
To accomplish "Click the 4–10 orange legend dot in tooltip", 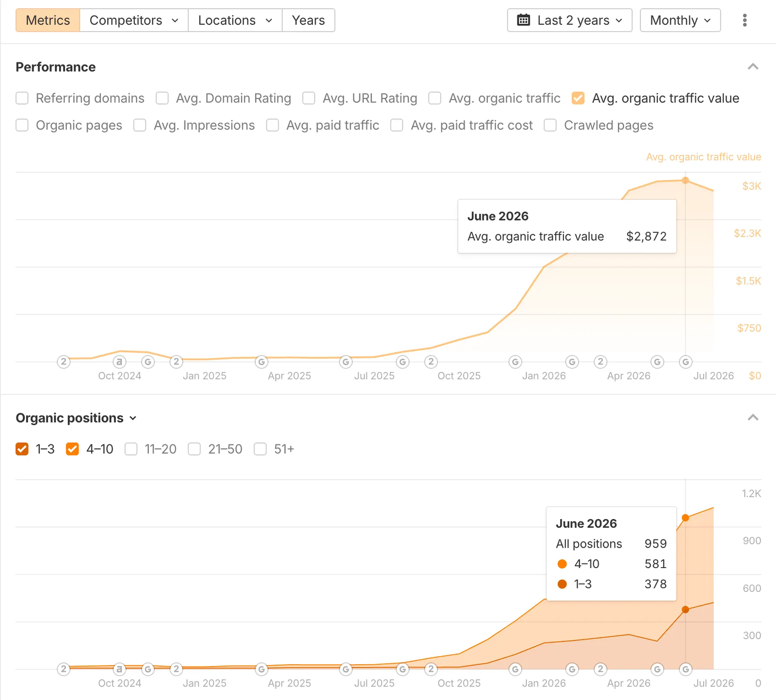I will point(562,564).
